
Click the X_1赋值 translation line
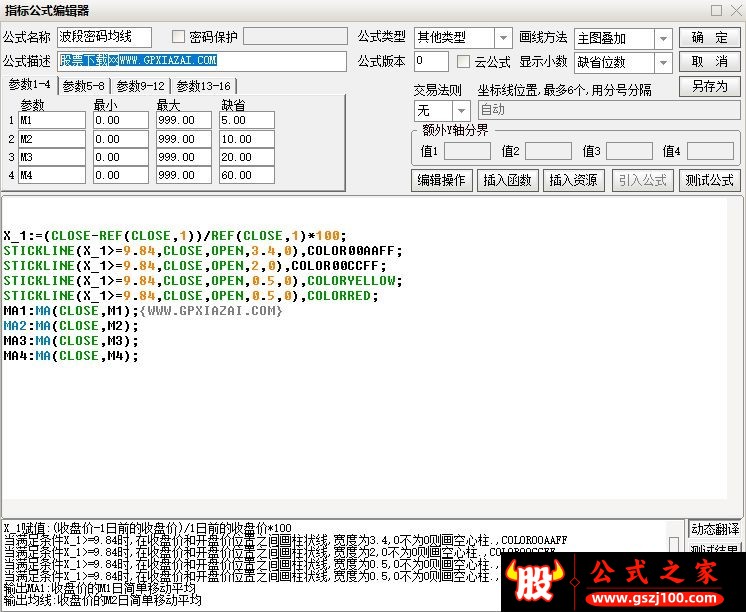click(147, 528)
